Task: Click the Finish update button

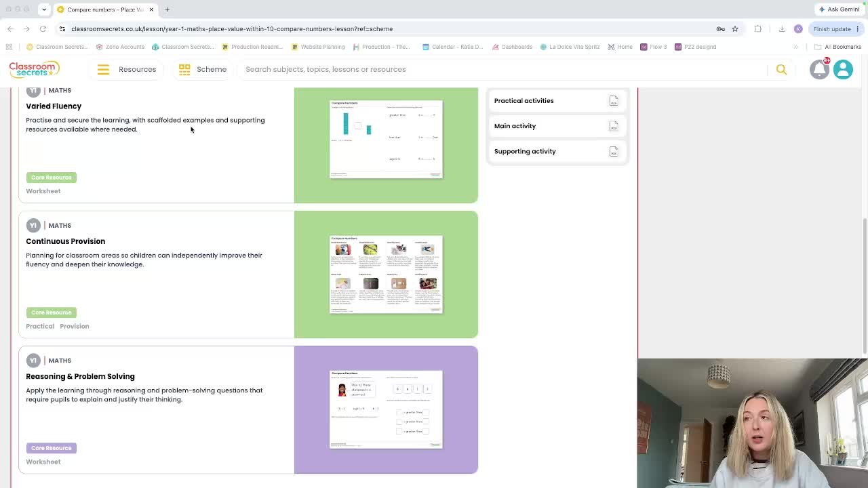Action: (832, 29)
